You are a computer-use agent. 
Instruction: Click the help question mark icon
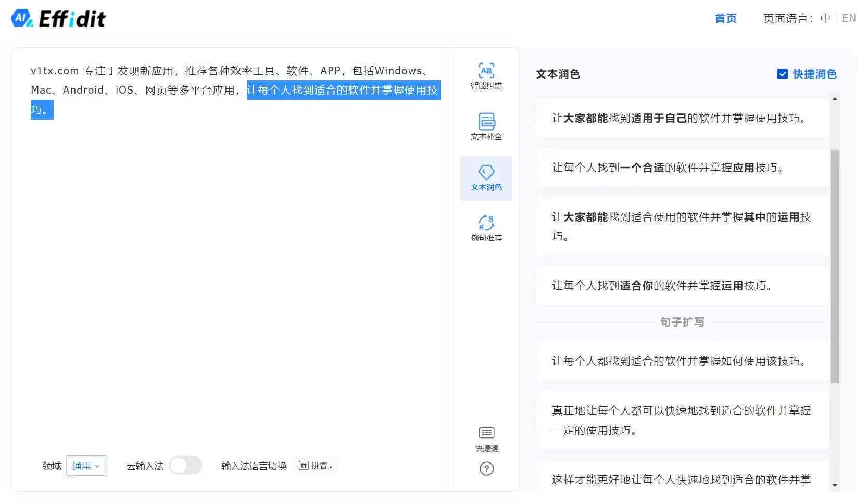coord(486,469)
